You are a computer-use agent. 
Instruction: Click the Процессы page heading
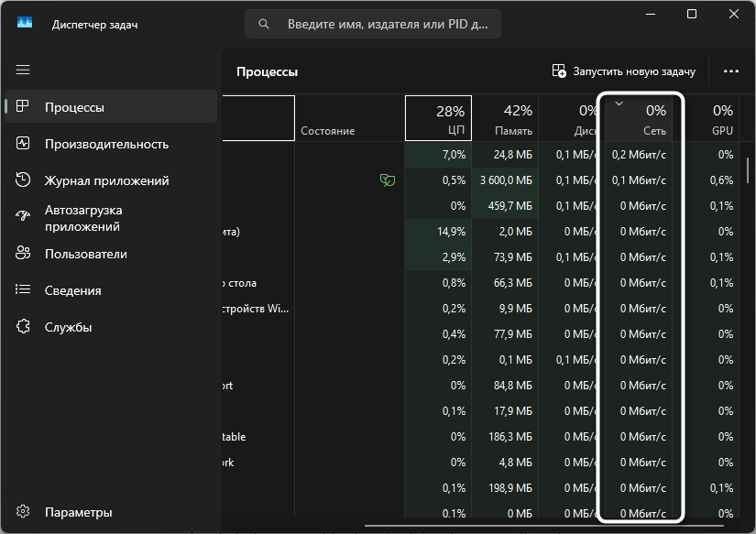tap(267, 71)
